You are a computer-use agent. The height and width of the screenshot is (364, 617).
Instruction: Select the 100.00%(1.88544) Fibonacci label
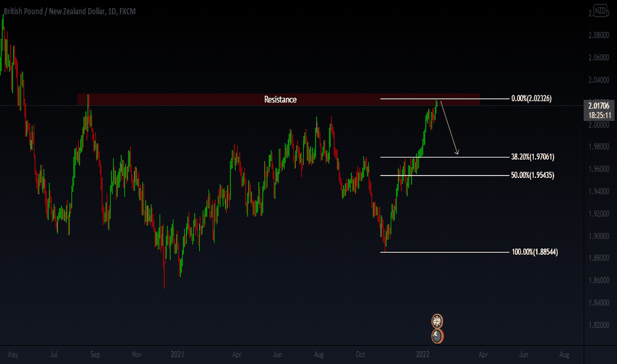[534, 252]
